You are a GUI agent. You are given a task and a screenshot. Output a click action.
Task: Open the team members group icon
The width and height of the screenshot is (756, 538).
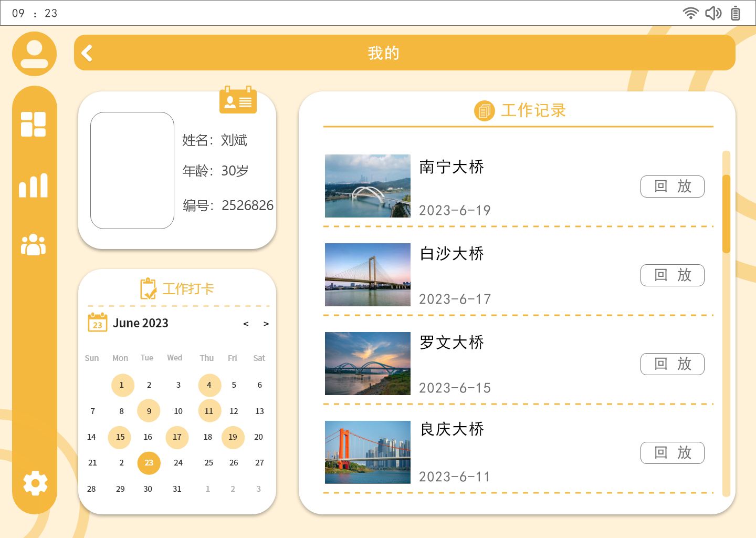pyautogui.click(x=33, y=244)
